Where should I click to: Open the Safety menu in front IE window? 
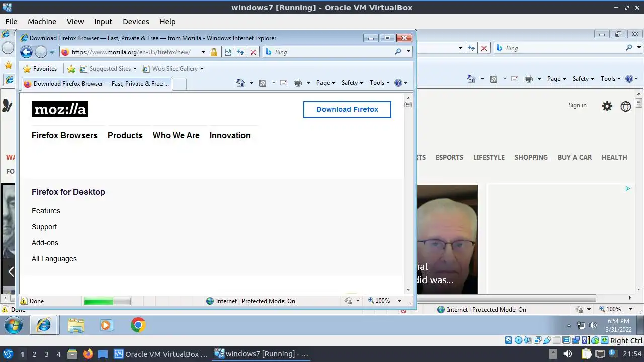pyautogui.click(x=352, y=83)
